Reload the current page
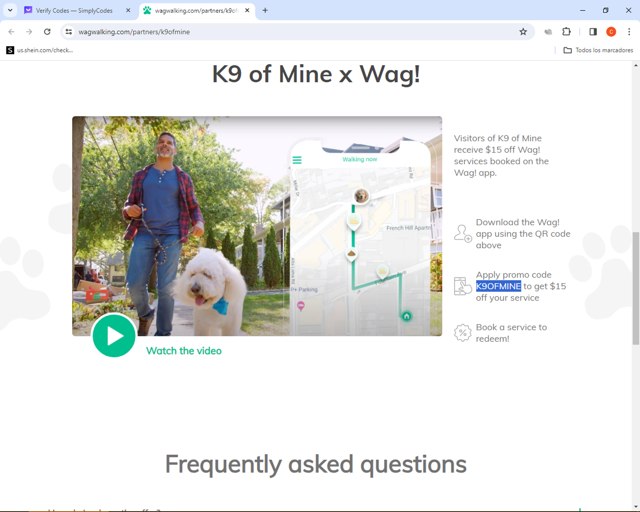This screenshot has width=640, height=512. click(x=47, y=32)
